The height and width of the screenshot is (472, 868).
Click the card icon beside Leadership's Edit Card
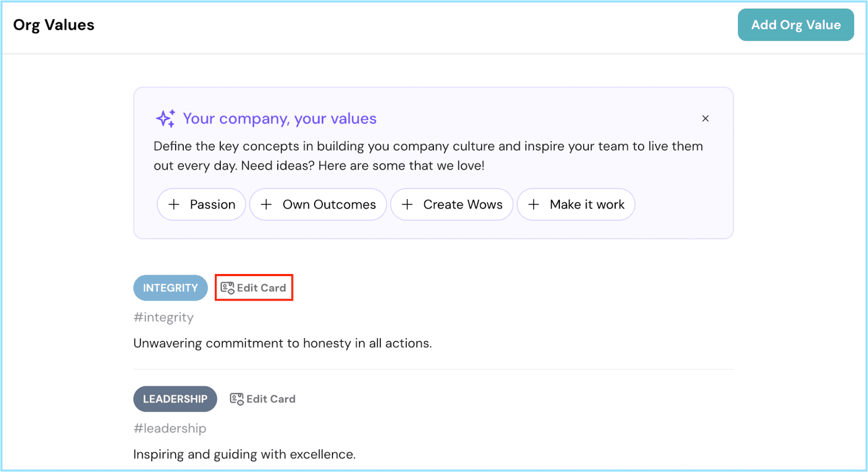tap(237, 399)
